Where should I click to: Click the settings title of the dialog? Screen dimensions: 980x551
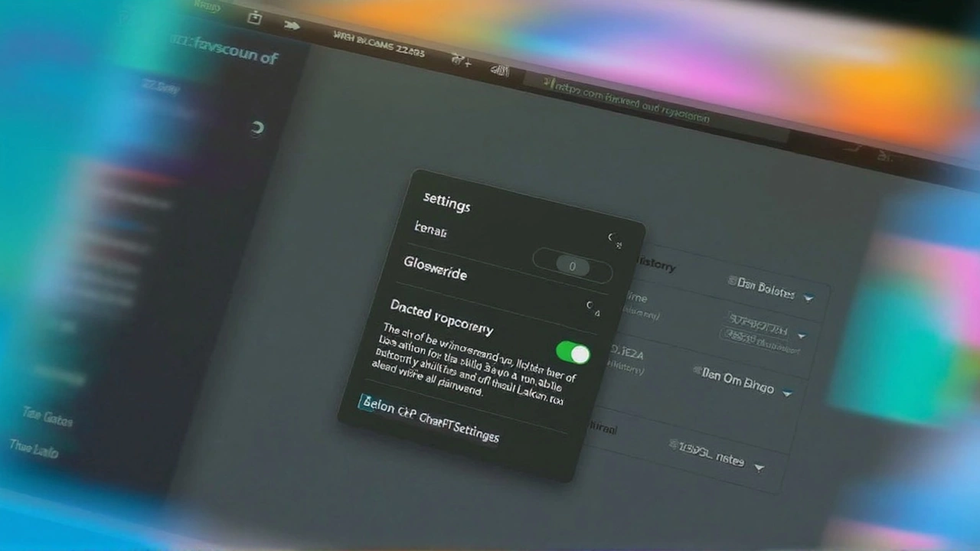[x=446, y=202]
